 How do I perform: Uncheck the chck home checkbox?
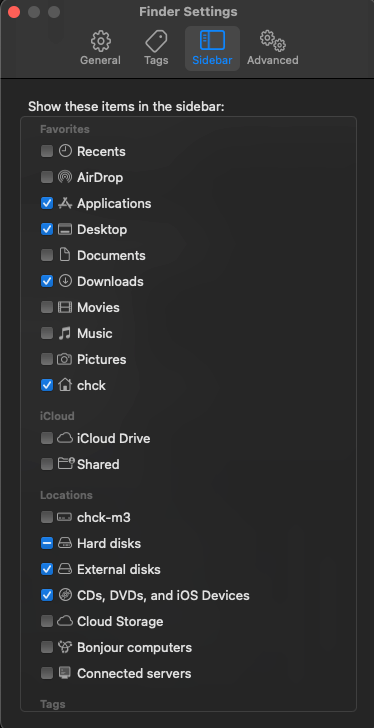tap(47, 385)
